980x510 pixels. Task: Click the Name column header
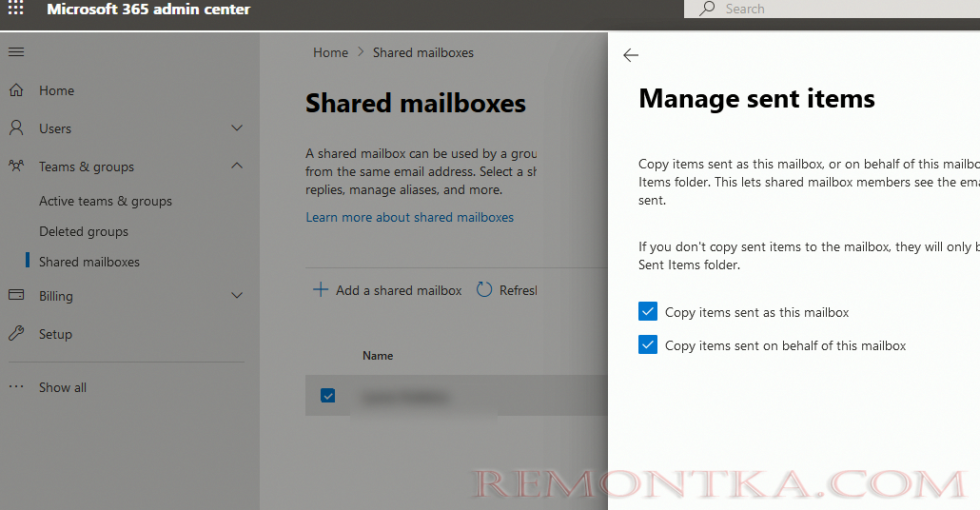(x=378, y=356)
